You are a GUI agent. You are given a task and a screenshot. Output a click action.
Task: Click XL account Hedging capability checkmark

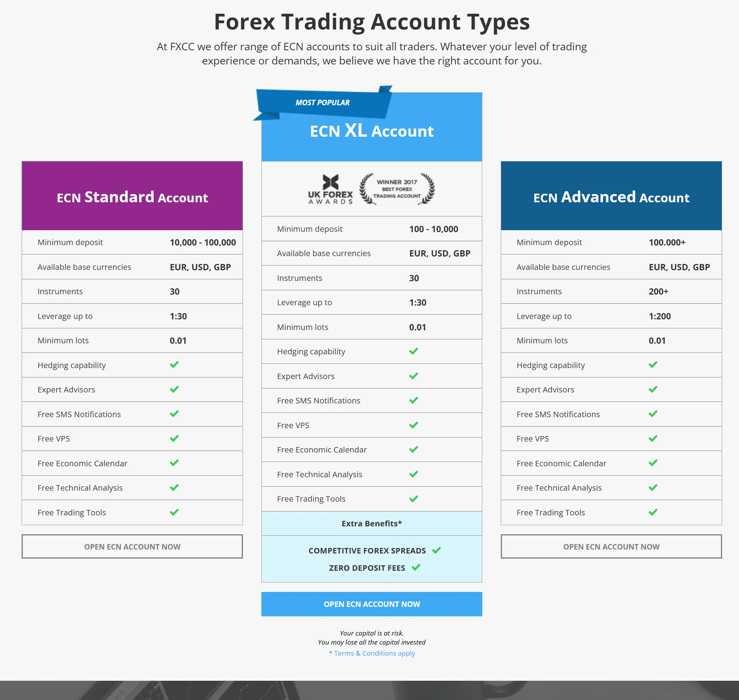point(414,351)
